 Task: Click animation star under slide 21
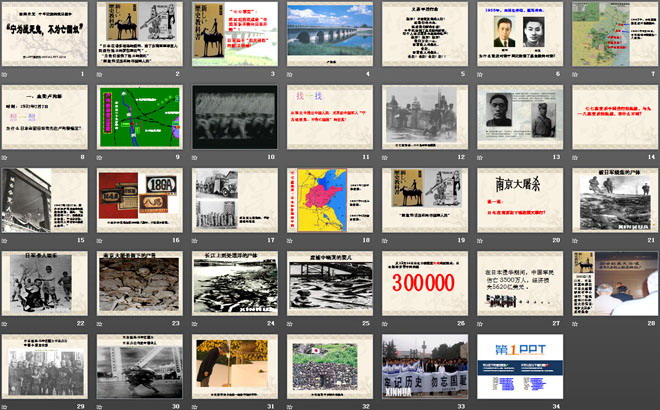tap(575, 240)
